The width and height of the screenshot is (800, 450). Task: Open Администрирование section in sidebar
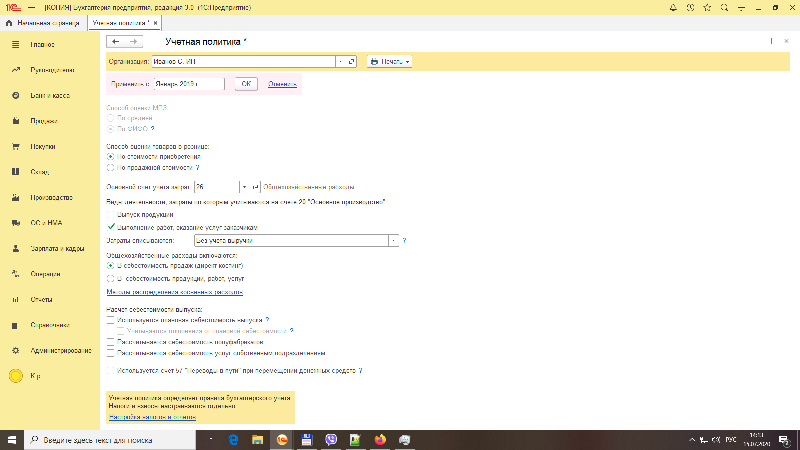[x=50, y=351]
